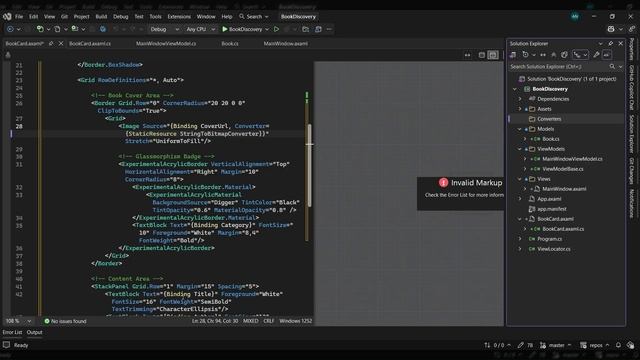
Task: Click the blue Copilot toolbar icon
Action: (x=103, y=29)
